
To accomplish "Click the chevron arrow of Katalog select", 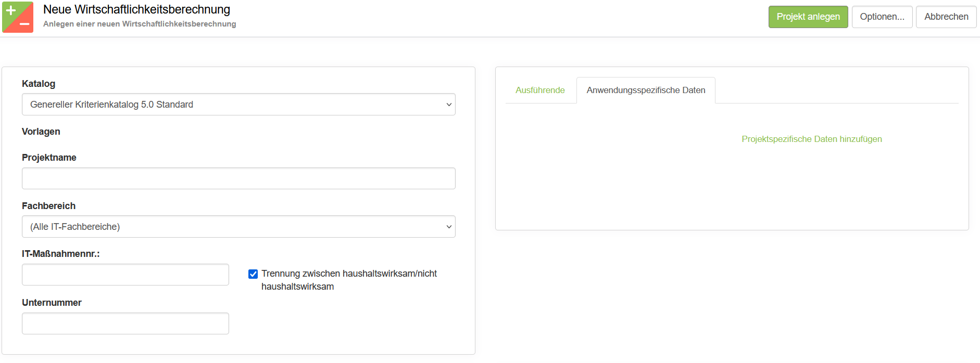I will 448,105.
